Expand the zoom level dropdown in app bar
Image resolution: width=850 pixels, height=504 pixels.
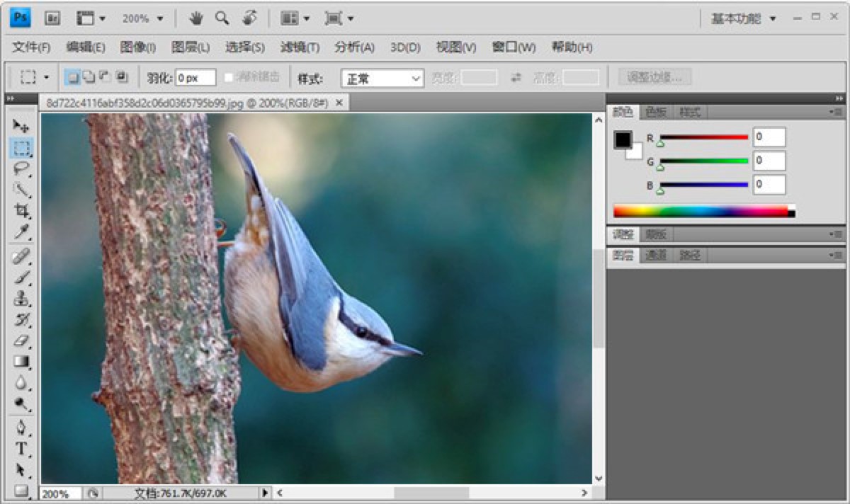pos(160,18)
